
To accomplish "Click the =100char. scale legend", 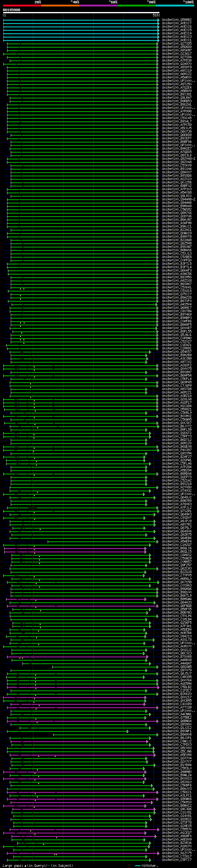I will coord(146,865).
